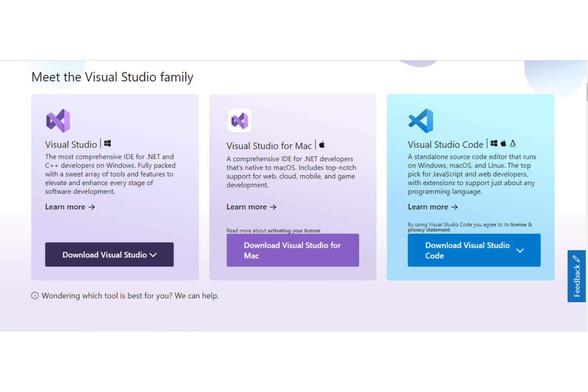The image size is (588, 392).
Task: Click the Visual Studio for Mac app icon
Action: point(239,121)
